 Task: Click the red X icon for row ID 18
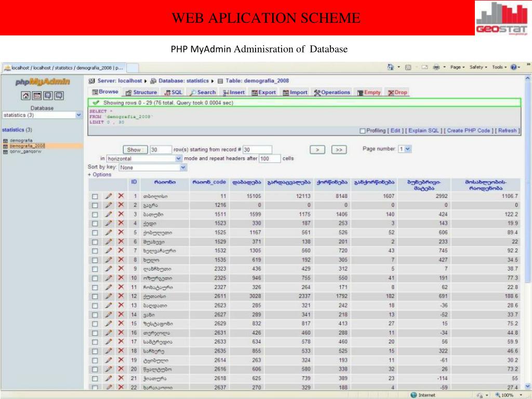click(x=121, y=351)
